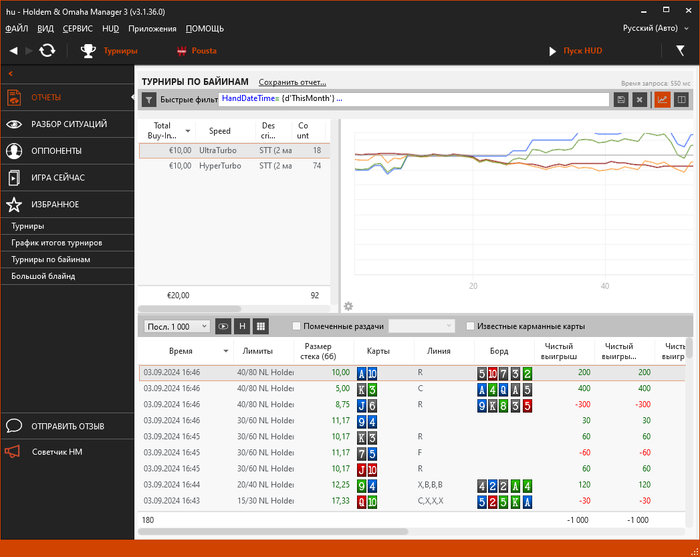Click the split panel layout icon
This screenshot has width=700, height=557.
[681, 100]
